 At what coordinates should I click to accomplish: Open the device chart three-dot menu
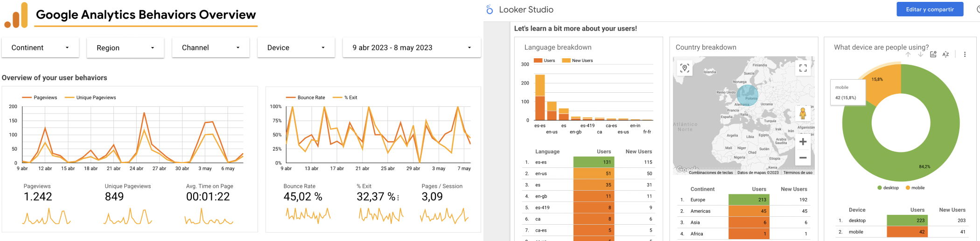click(965, 55)
